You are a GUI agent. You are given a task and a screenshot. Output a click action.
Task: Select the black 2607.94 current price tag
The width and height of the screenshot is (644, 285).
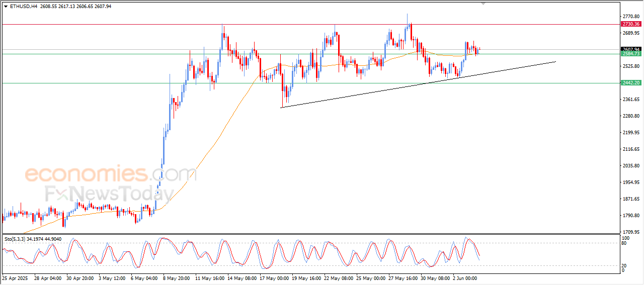630,49
